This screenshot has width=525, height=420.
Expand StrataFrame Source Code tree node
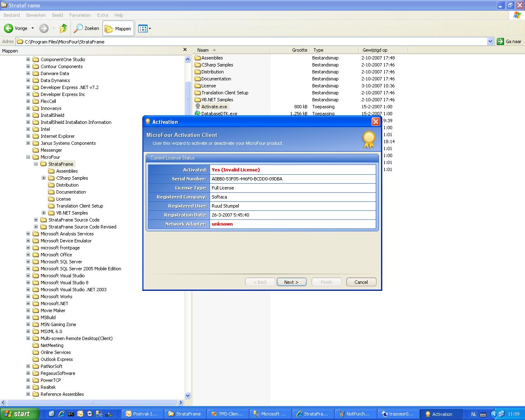36,220
